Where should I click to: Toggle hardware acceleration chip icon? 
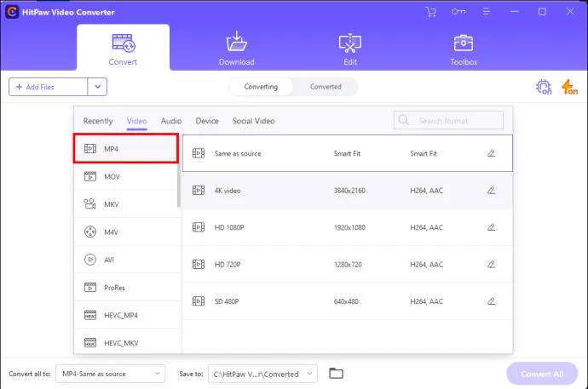click(x=544, y=87)
